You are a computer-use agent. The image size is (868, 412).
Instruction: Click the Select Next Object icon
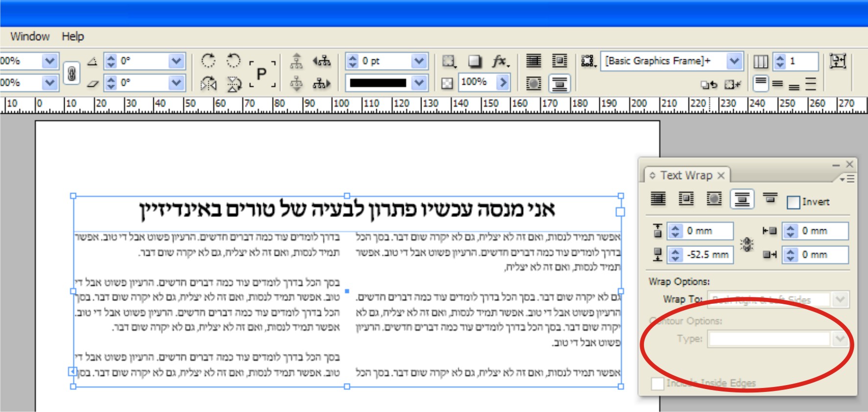coord(322,84)
